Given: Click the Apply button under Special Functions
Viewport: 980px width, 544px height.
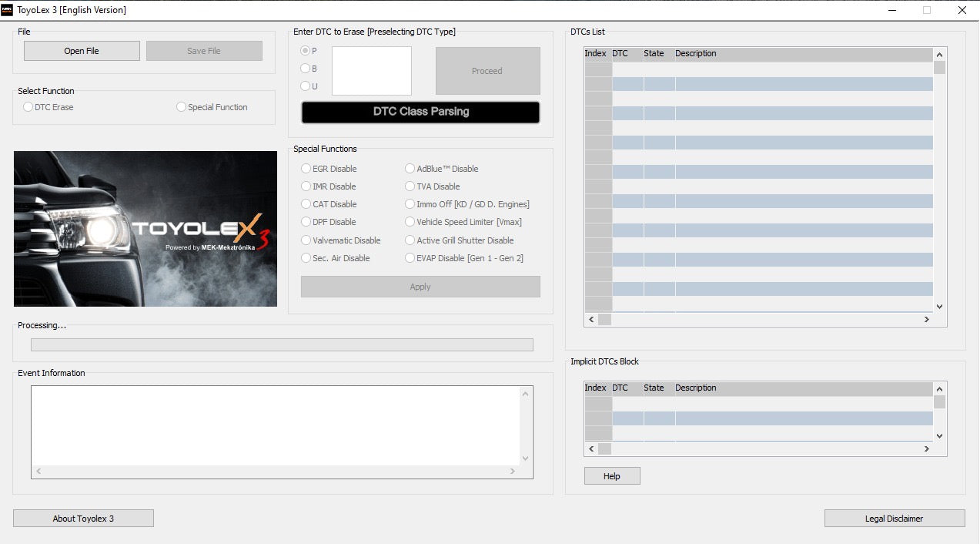Looking at the screenshot, I should pos(420,287).
